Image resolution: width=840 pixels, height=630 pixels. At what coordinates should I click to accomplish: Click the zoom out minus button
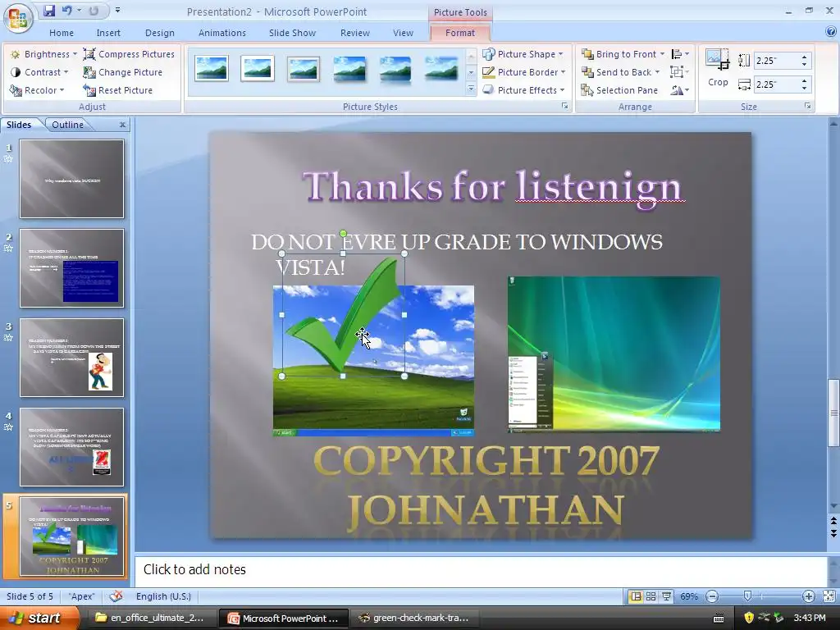point(712,596)
